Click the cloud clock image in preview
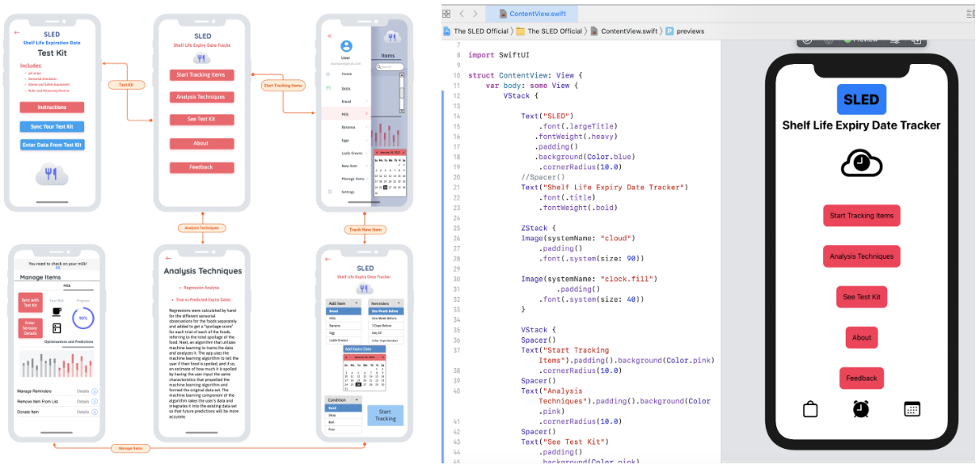980x469 pixels. 861,163
